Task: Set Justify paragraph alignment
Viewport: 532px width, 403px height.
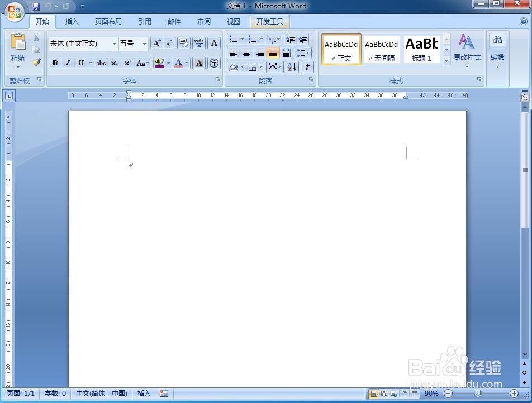Action: pos(273,53)
